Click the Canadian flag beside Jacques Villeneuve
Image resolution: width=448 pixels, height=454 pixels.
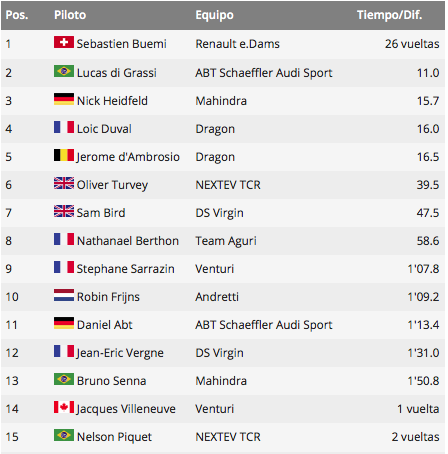pos(64,407)
